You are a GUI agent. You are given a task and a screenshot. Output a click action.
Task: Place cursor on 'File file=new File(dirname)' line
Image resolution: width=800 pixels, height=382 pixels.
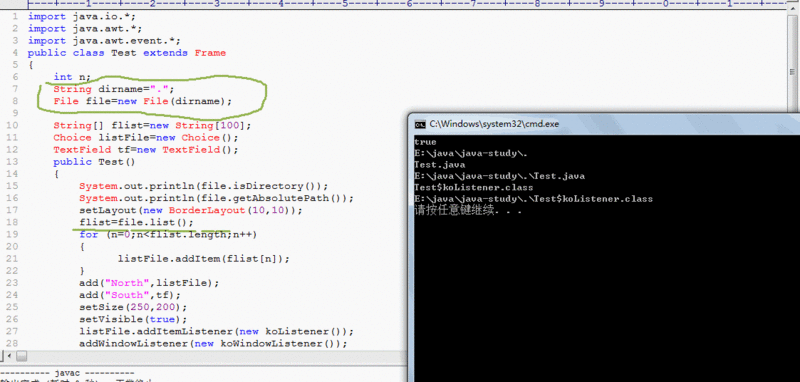pyautogui.click(x=142, y=101)
